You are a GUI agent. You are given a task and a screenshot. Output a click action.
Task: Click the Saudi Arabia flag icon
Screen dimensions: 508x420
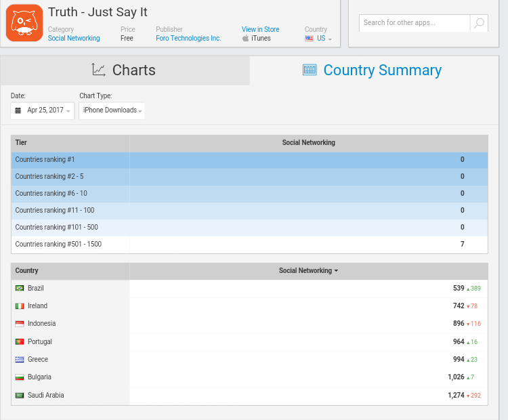[20, 396]
